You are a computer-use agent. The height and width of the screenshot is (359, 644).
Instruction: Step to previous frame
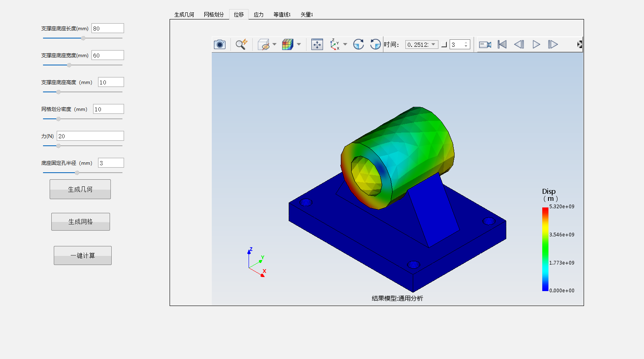pos(519,44)
